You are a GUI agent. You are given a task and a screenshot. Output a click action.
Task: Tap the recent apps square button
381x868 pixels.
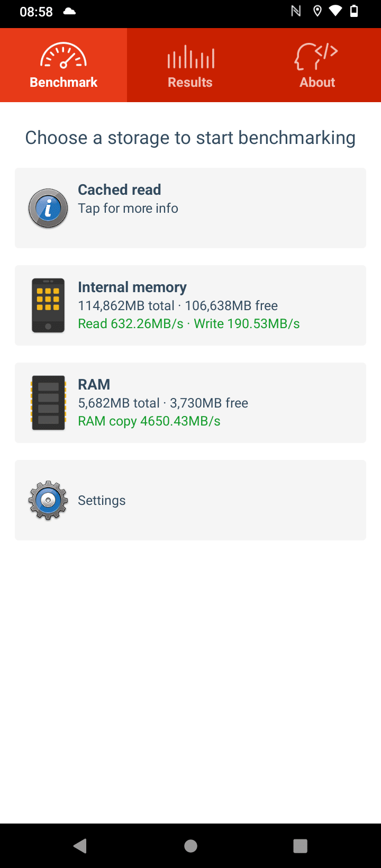tap(301, 846)
